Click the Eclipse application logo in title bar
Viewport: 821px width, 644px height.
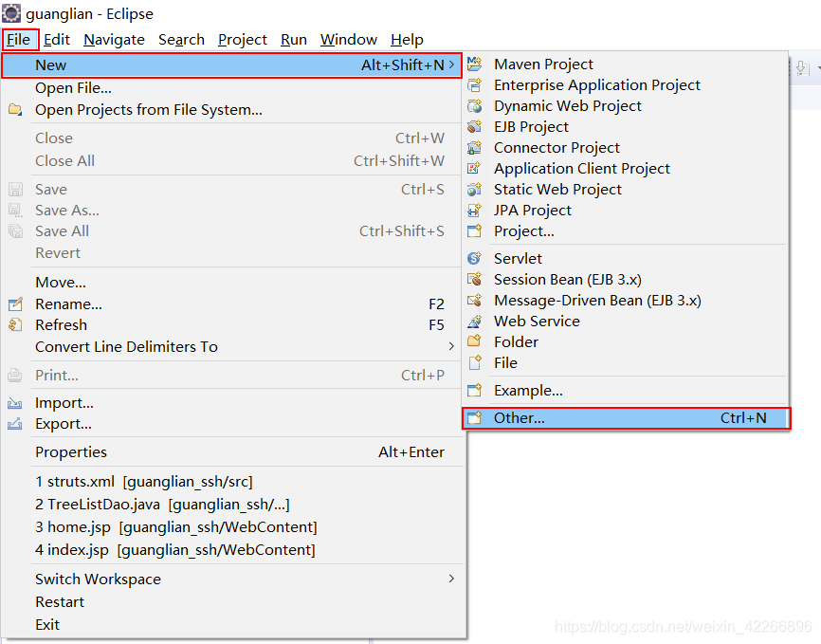pos(11,13)
